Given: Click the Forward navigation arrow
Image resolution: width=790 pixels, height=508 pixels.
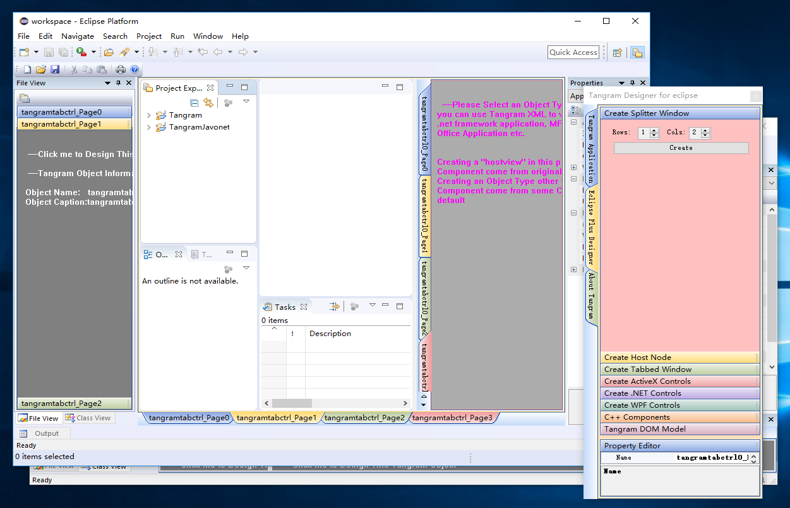Looking at the screenshot, I should pos(243,52).
